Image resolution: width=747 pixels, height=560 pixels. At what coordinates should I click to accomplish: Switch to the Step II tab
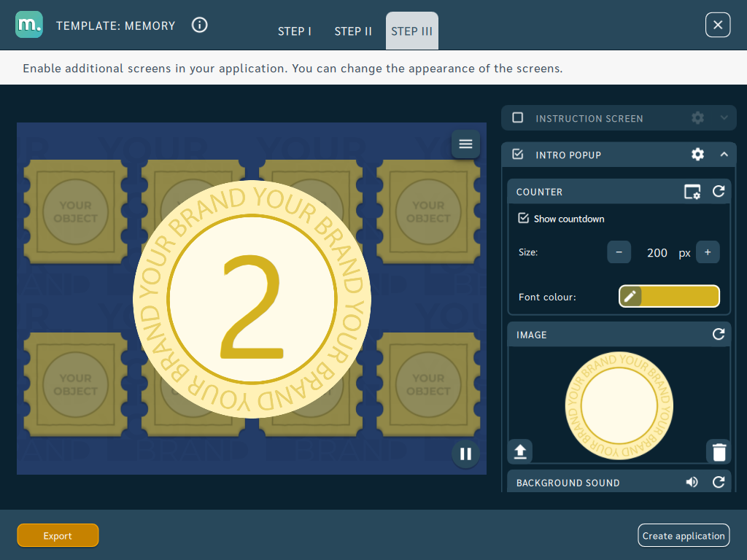click(353, 31)
